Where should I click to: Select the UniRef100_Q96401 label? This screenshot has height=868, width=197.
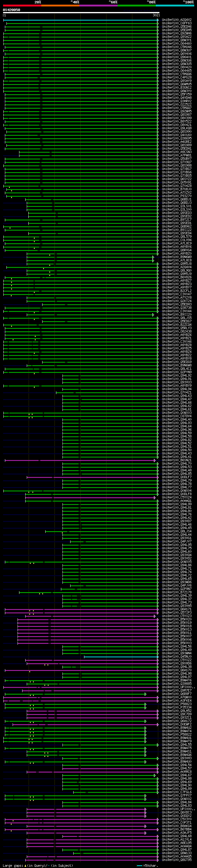point(177,57)
